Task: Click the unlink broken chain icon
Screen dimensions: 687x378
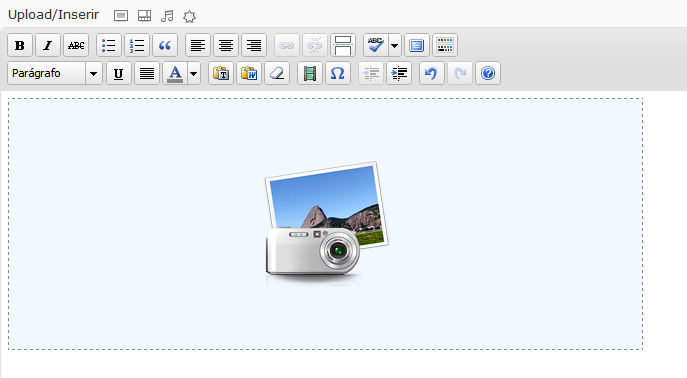Action: point(315,45)
